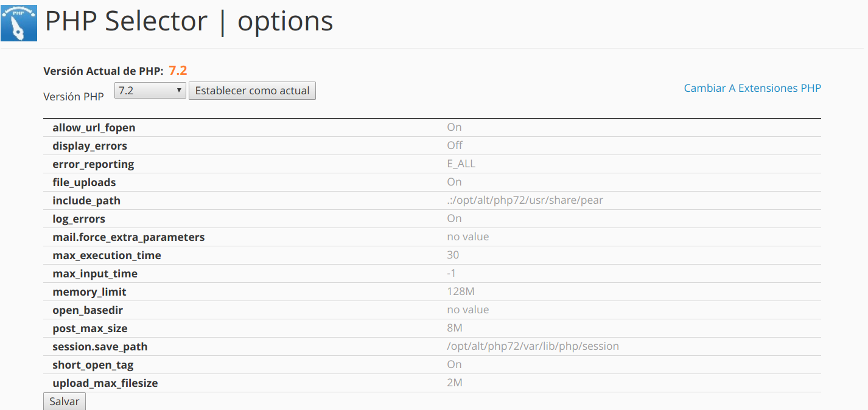The width and height of the screenshot is (868, 410).
Task: Toggle the file_uploads On value
Action: point(454,182)
